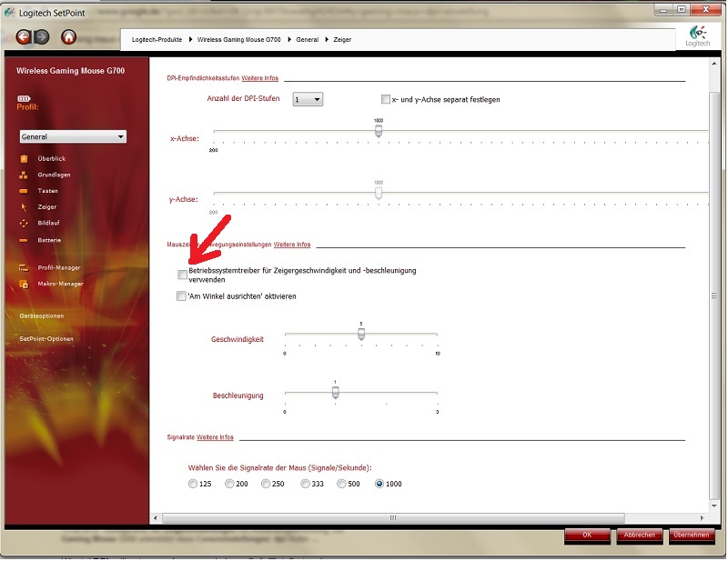Click the Zeiger breadcrumb item
The height and width of the screenshot is (561, 728).
(342, 40)
